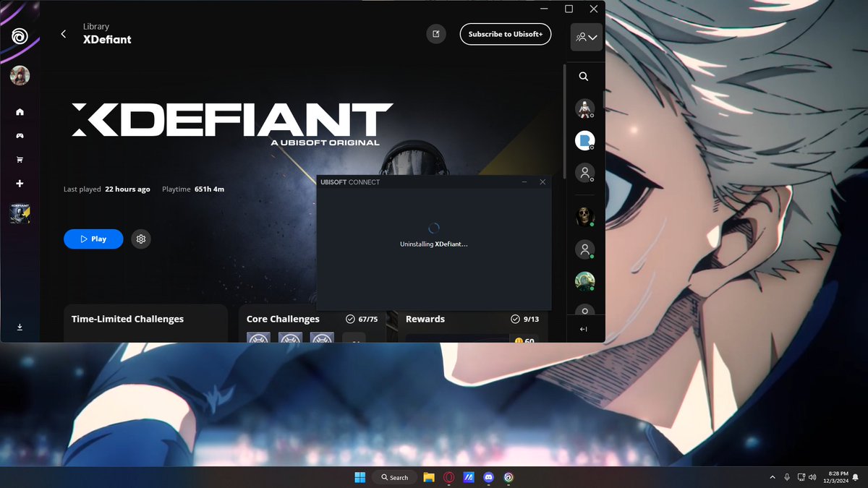This screenshot has width=868, height=488.
Task: Open Rewards heading
Action: [425, 319]
